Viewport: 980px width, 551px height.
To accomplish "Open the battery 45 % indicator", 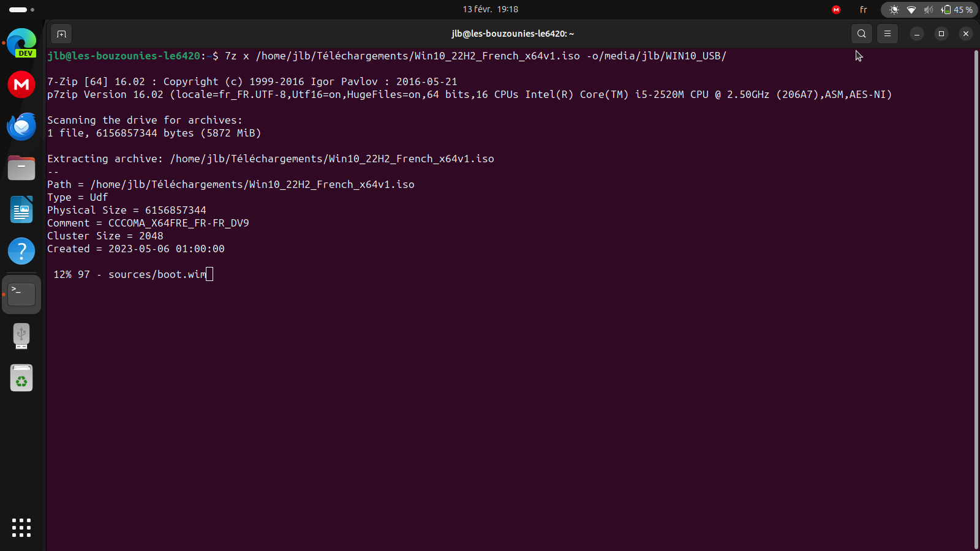I will (x=957, y=10).
